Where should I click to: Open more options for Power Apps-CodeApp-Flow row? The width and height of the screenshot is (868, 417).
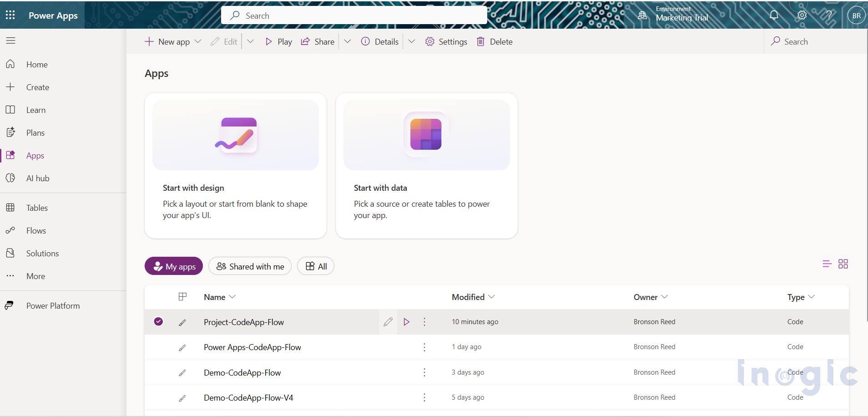point(424,347)
